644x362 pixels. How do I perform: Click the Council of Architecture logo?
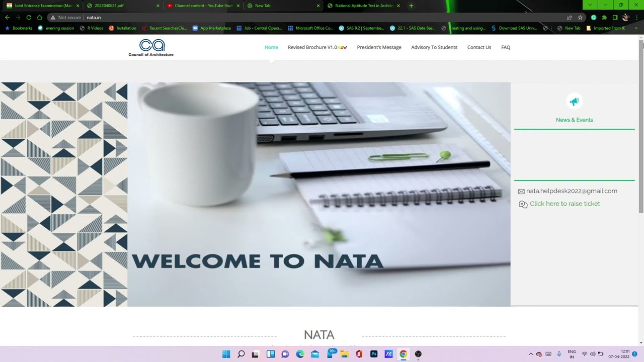151,47
